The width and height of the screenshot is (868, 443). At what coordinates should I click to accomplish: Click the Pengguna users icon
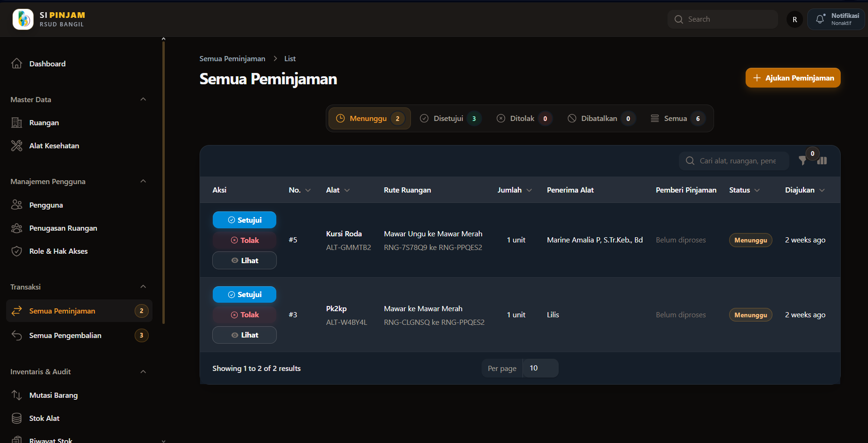click(17, 205)
